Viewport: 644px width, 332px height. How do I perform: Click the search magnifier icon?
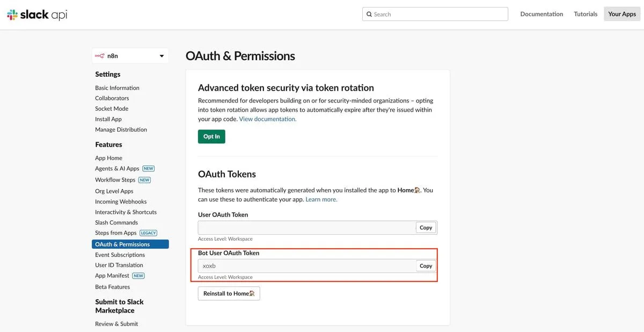click(x=369, y=15)
